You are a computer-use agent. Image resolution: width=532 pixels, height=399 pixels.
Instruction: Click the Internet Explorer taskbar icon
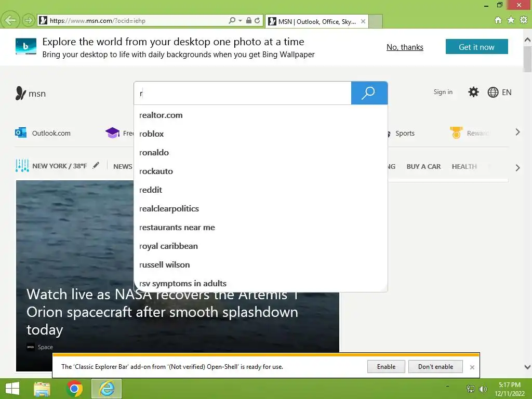(x=107, y=389)
